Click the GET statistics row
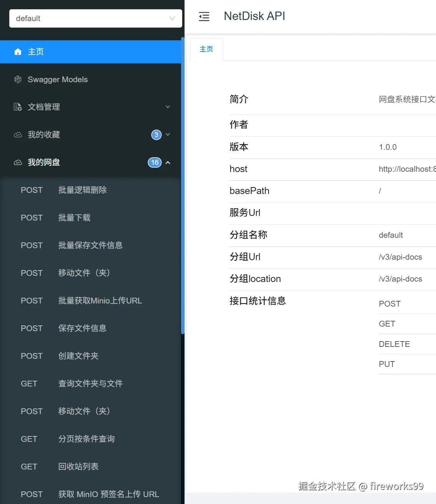436x504 pixels. coord(407,324)
